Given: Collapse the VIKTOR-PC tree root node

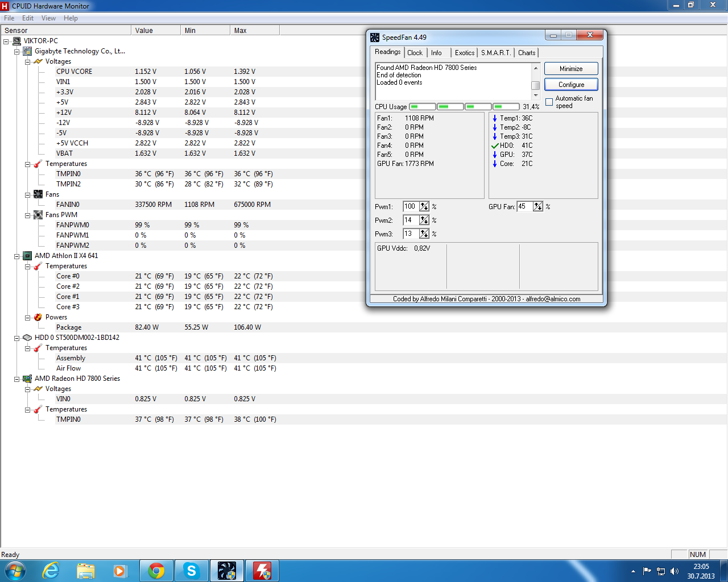Looking at the screenshot, I should pyautogui.click(x=6, y=41).
